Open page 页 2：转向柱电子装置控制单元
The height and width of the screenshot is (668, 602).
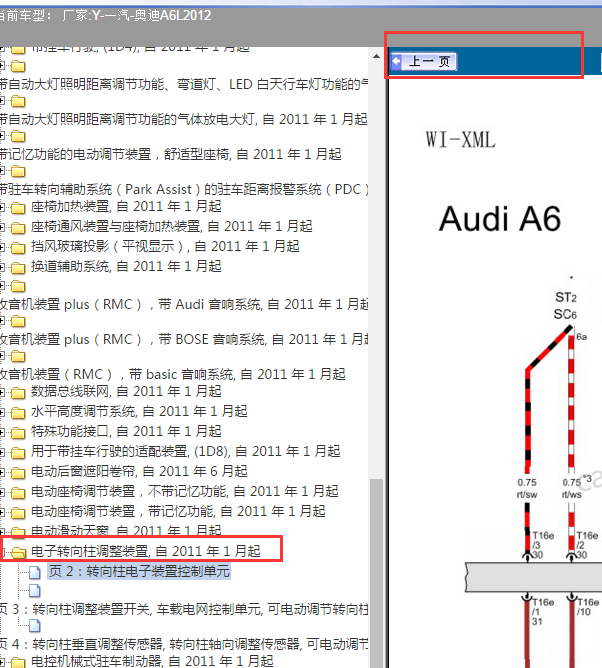pos(139,571)
